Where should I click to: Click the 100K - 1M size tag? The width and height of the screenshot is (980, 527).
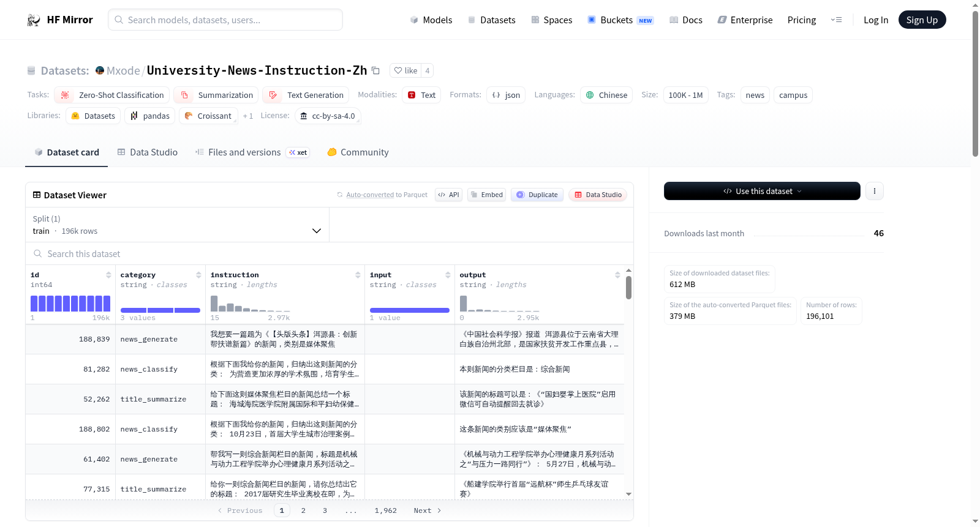[x=685, y=95]
